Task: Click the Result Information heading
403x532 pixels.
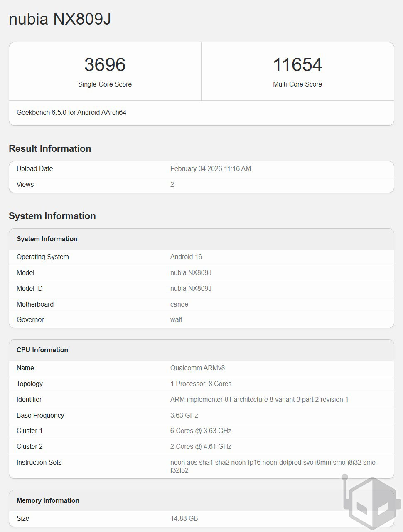Action: [50, 148]
